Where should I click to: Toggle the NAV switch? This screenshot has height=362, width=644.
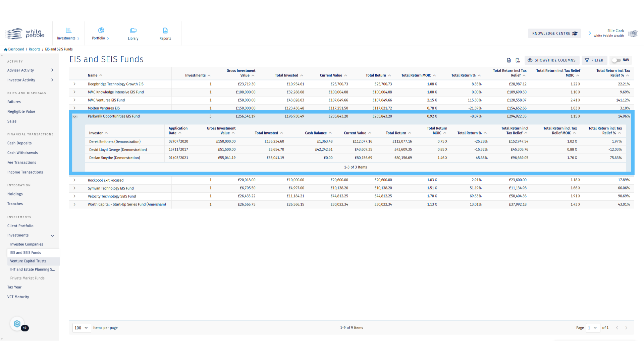(616, 60)
